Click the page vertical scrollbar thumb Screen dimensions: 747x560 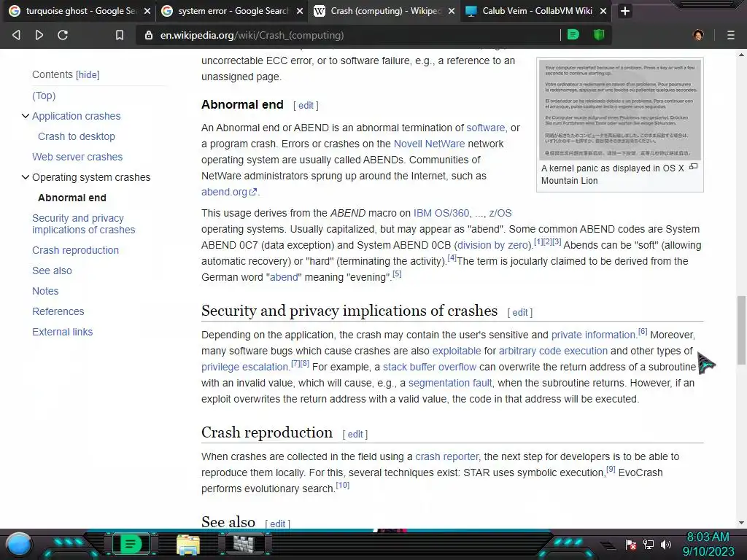[741, 330]
